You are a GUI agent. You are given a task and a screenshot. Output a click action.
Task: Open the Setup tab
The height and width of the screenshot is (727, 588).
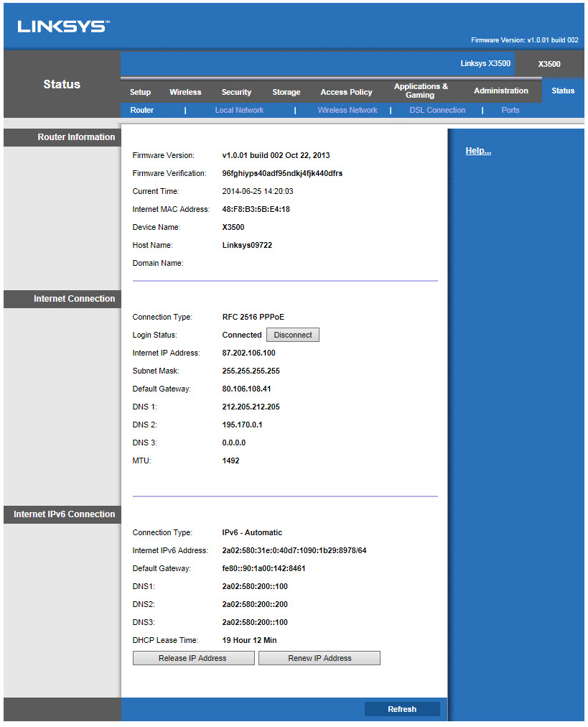(x=141, y=92)
